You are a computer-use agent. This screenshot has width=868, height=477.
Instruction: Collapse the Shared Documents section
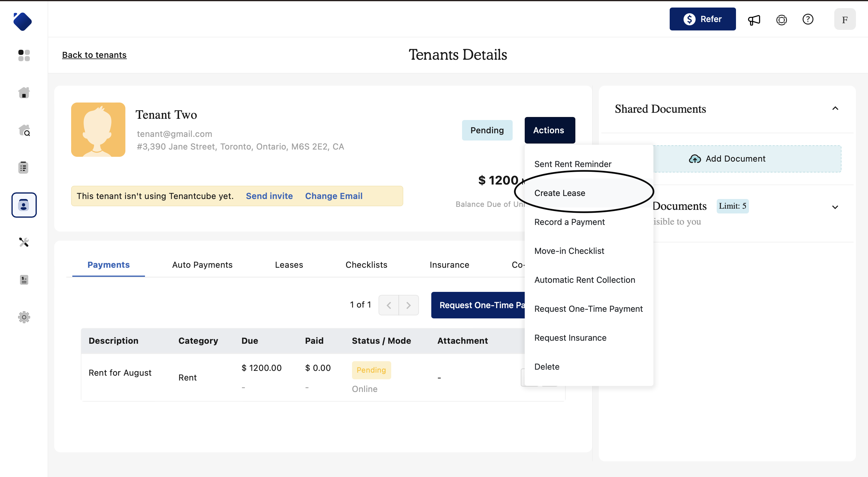(x=835, y=109)
